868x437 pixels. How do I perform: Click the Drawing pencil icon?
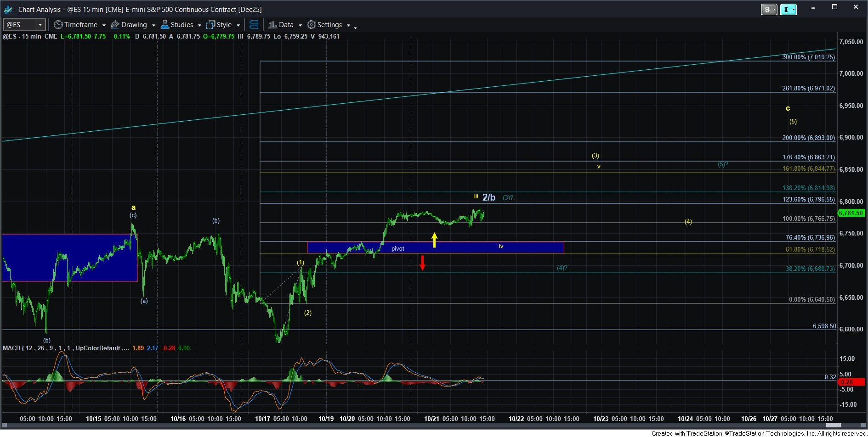(115, 25)
